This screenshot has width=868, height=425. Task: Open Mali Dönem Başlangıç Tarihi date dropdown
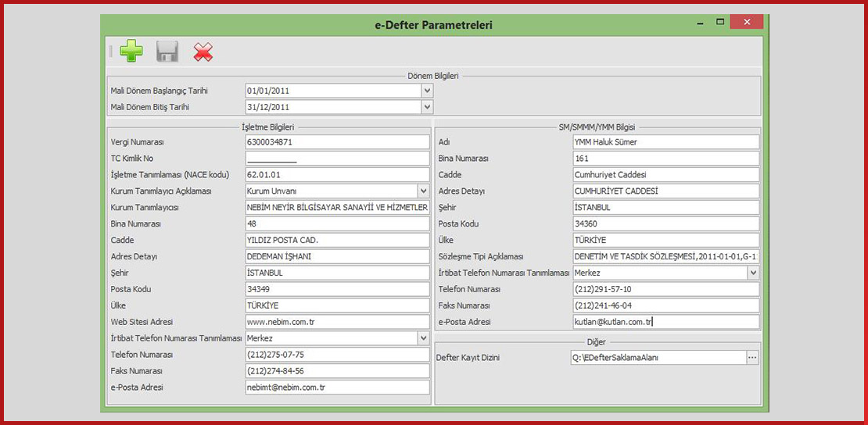click(x=427, y=91)
